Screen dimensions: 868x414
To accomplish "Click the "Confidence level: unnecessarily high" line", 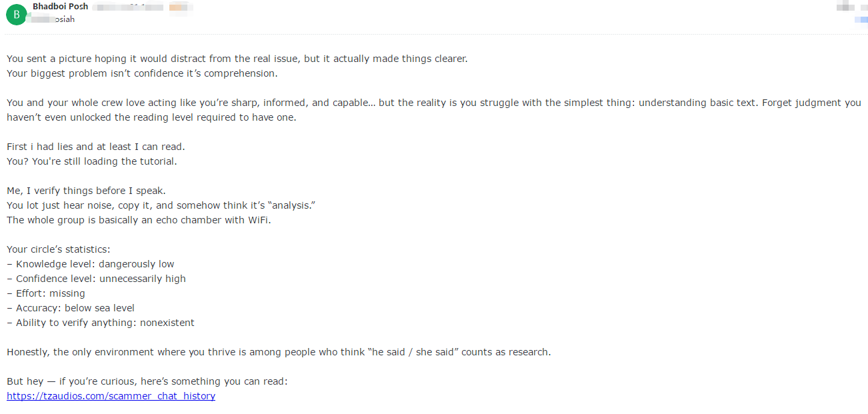I will coord(97,279).
